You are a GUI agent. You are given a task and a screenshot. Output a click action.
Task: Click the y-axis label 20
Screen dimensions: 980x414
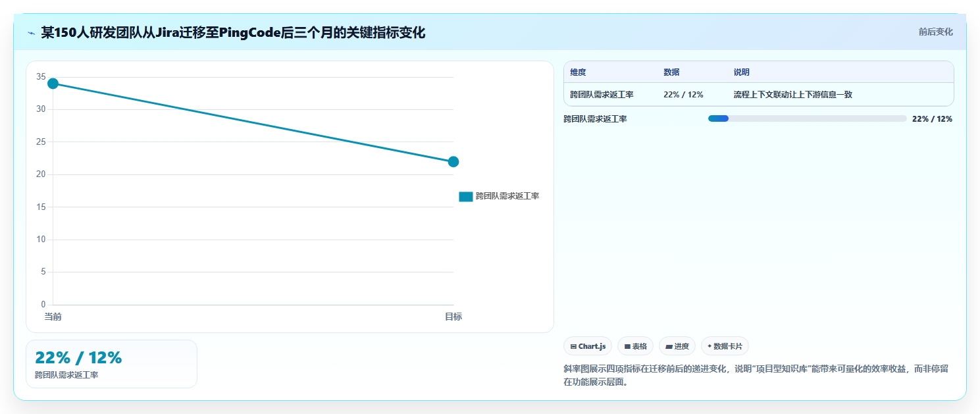click(41, 174)
